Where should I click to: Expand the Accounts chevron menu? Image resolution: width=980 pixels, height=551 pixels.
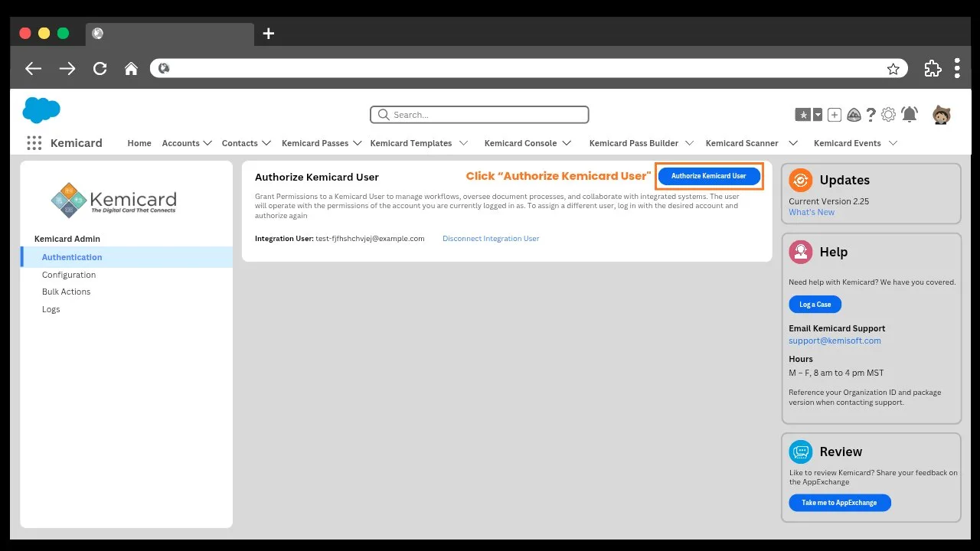(207, 143)
